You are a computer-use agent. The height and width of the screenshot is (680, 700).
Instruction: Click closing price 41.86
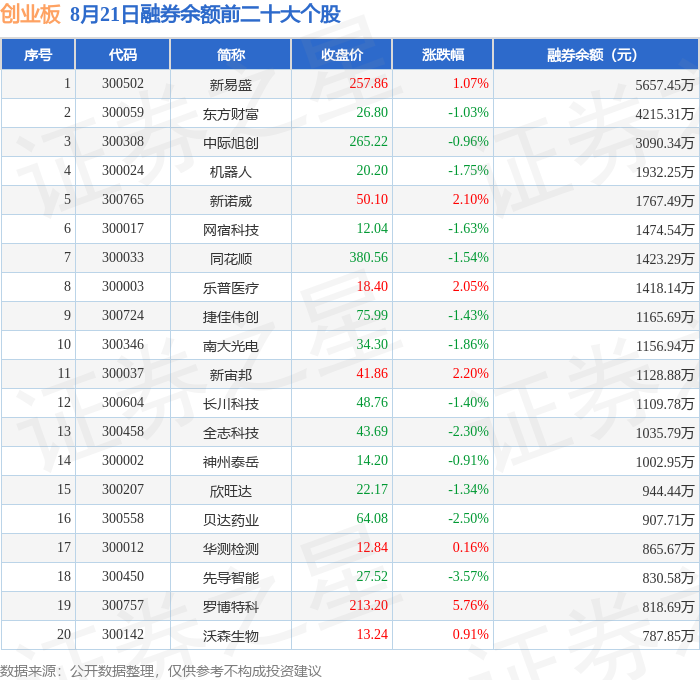[x=372, y=374]
